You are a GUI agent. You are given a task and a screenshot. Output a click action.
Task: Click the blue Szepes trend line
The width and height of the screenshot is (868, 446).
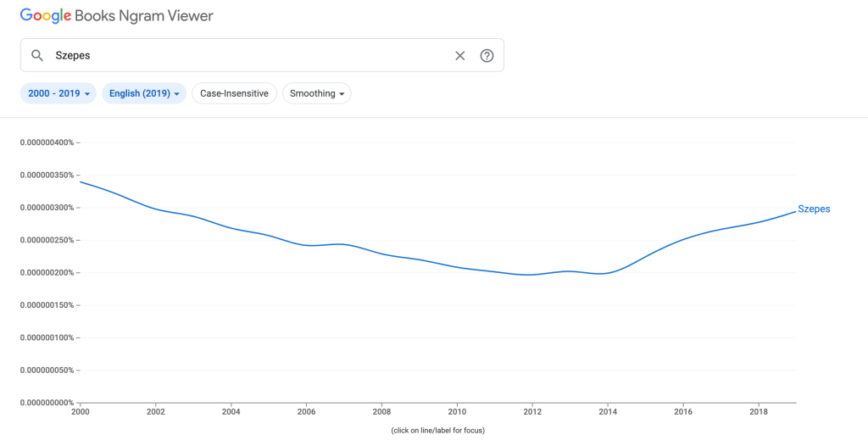[x=381, y=251]
